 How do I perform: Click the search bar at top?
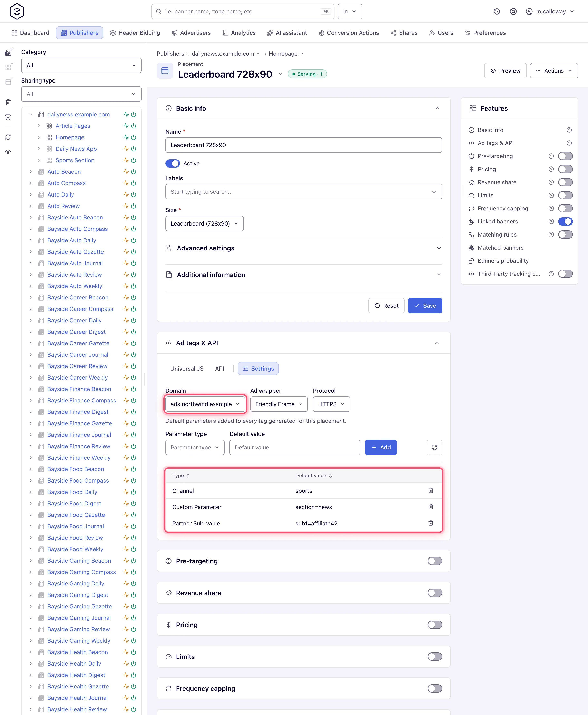(x=243, y=11)
